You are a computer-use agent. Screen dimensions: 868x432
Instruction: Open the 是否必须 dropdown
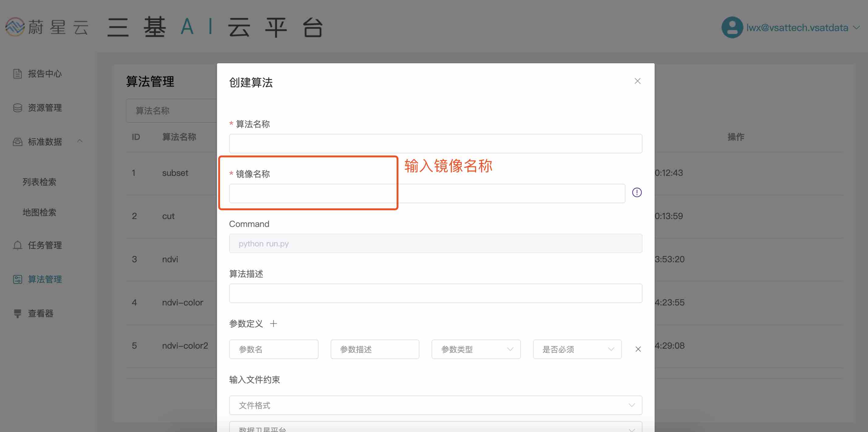(577, 349)
